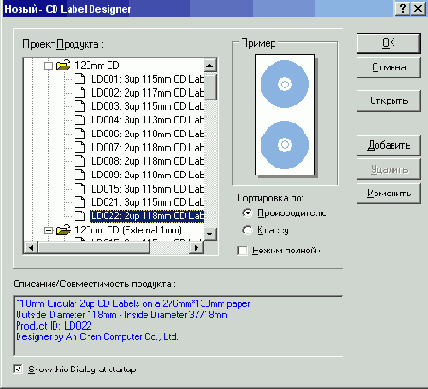Screen dimensions: 428x389
Task: Select LDC21: 3up 115mm CD Label item
Action: point(147,202)
